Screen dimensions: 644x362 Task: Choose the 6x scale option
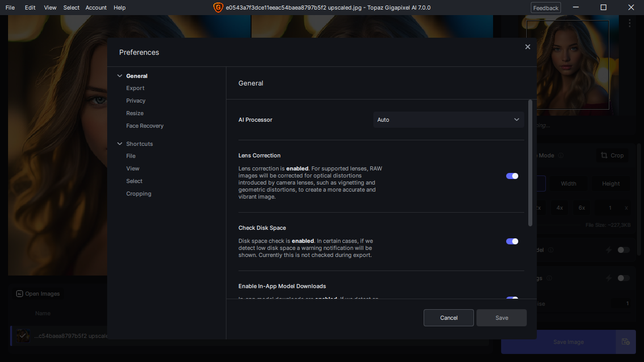pos(582,208)
